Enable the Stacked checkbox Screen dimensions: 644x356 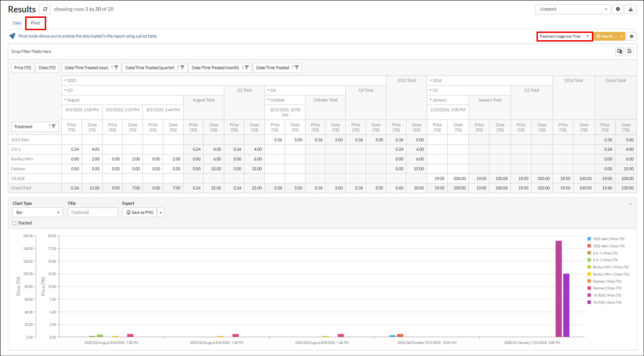(x=14, y=223)
